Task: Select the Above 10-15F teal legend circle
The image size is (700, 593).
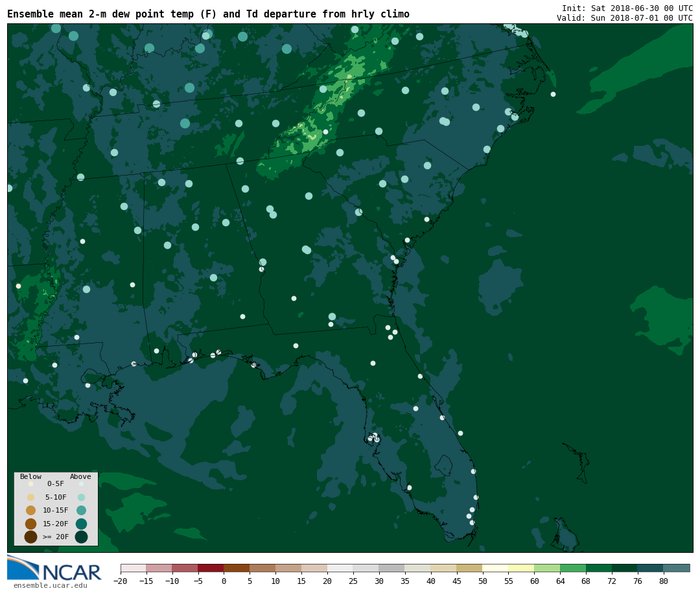Action: point(81,511)
